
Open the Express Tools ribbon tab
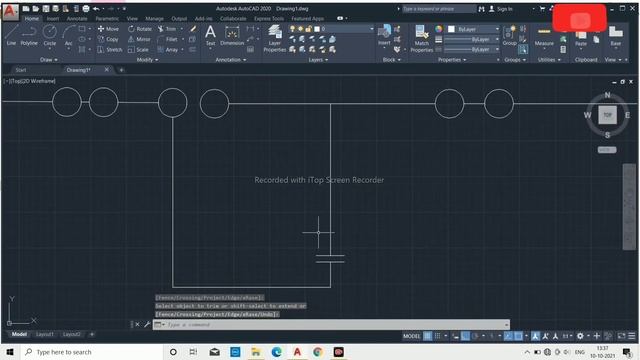pos(269,18)
